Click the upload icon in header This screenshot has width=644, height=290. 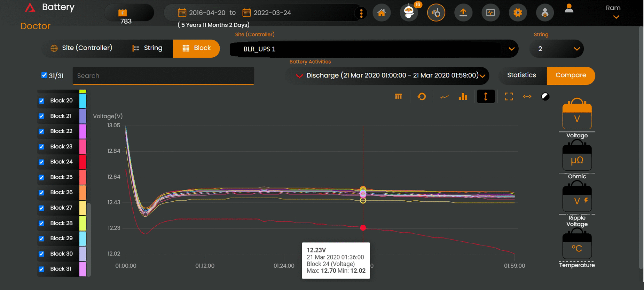click(x=463, y=13)
